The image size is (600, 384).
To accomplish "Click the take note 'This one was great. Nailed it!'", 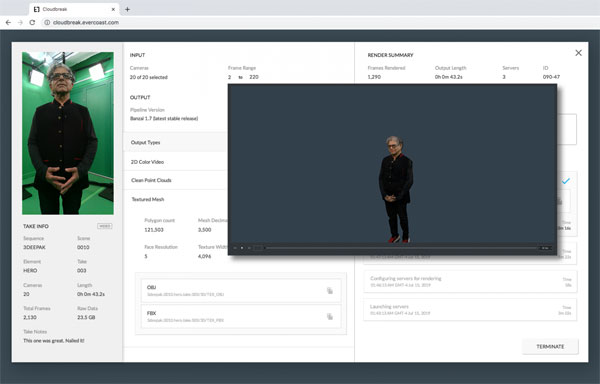I will (54, 340).
